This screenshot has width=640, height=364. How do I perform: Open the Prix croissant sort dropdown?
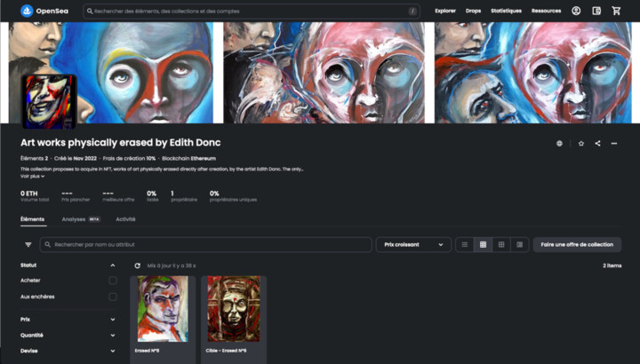pyautogui.click(x=413, y=244)
